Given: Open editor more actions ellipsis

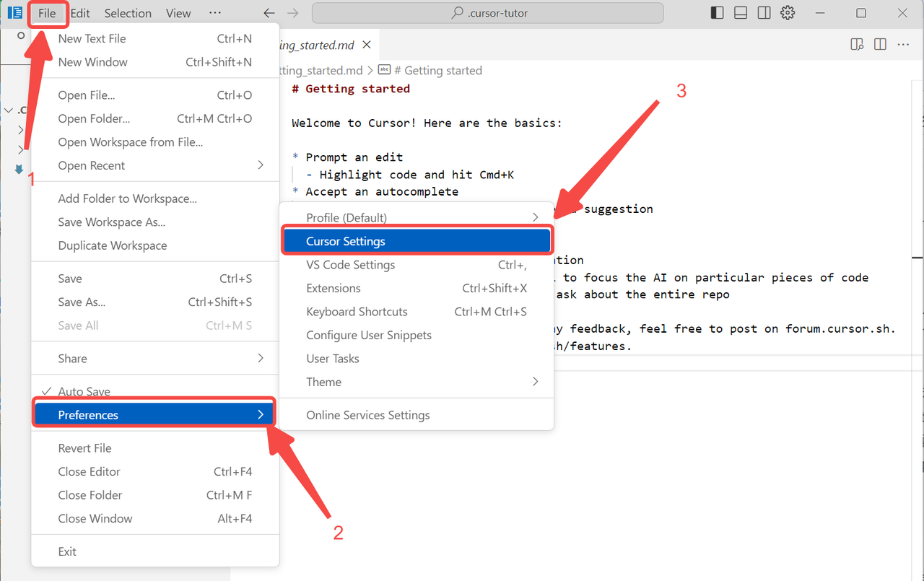Looking at the screenshot, I should [903, 45].
